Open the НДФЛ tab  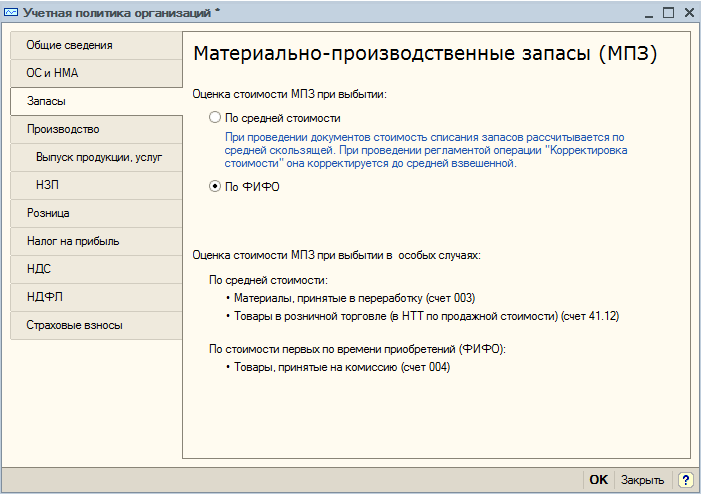(x=96, y=297)
